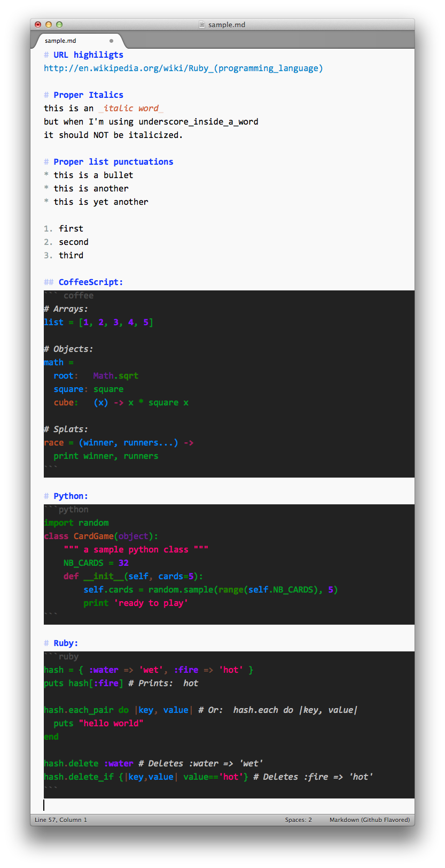
Task: Click 'class CardGame(object):' line
Action: point(101,536)
